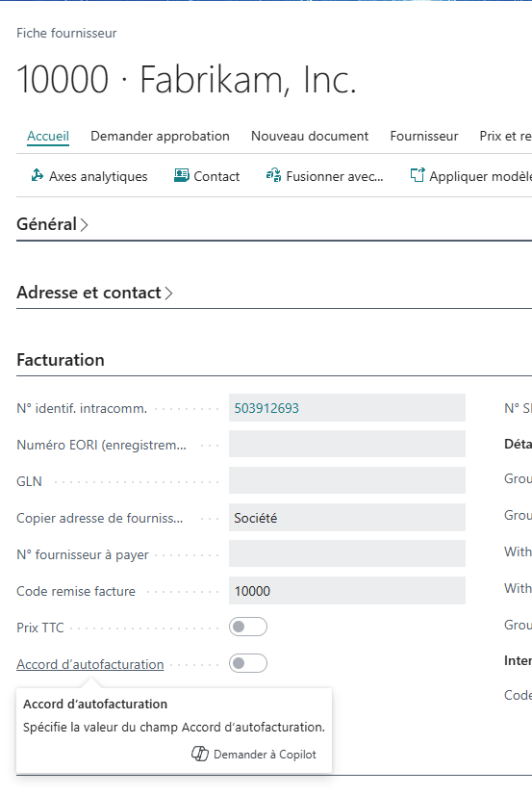Screen dimensions: 532x795
Task: Click the GLN input field
Action: coord(347,480)
